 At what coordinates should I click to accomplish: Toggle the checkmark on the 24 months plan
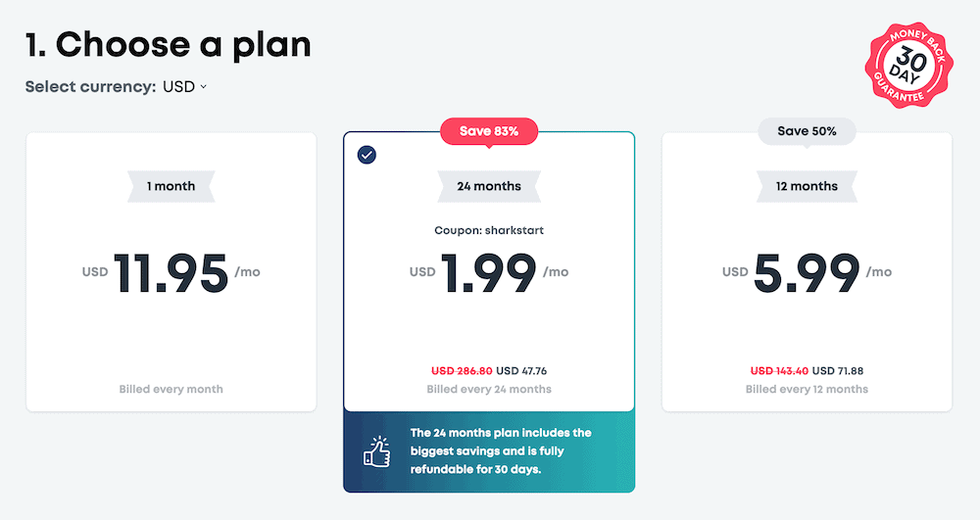click(367, 155)
